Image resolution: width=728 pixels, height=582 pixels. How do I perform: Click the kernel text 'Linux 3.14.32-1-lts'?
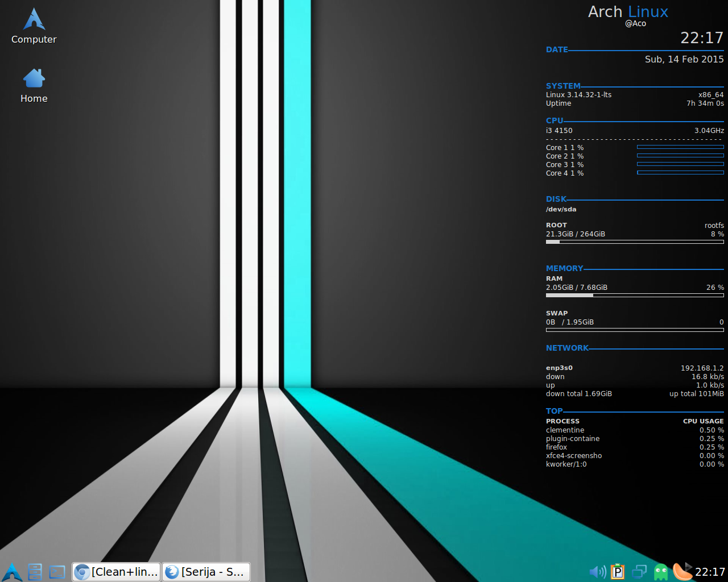pos(578,95)
